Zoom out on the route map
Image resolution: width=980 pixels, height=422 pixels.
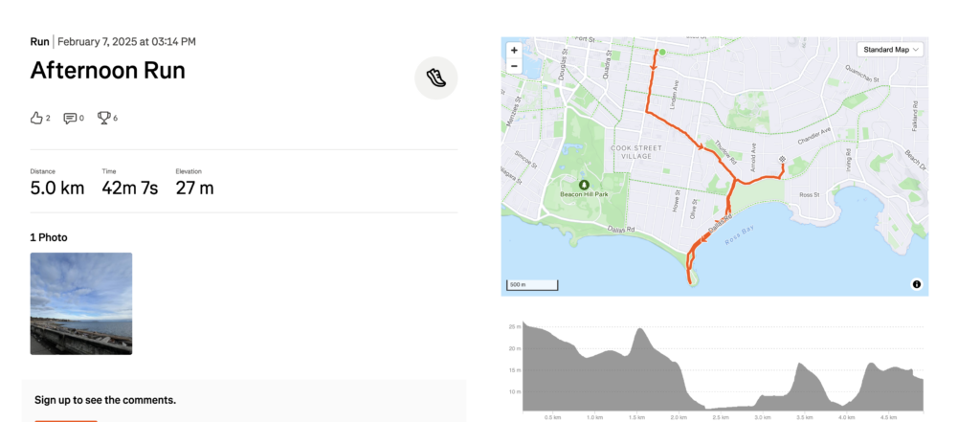pos(514,66)
